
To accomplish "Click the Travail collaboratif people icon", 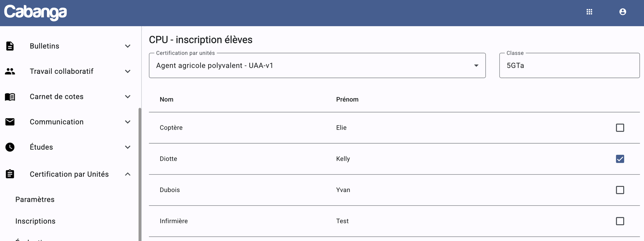I will (10, 71).
